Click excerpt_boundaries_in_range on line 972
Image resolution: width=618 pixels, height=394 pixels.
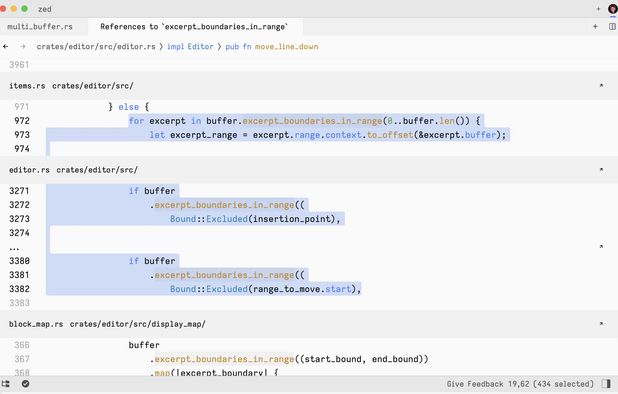pos(312,121)
